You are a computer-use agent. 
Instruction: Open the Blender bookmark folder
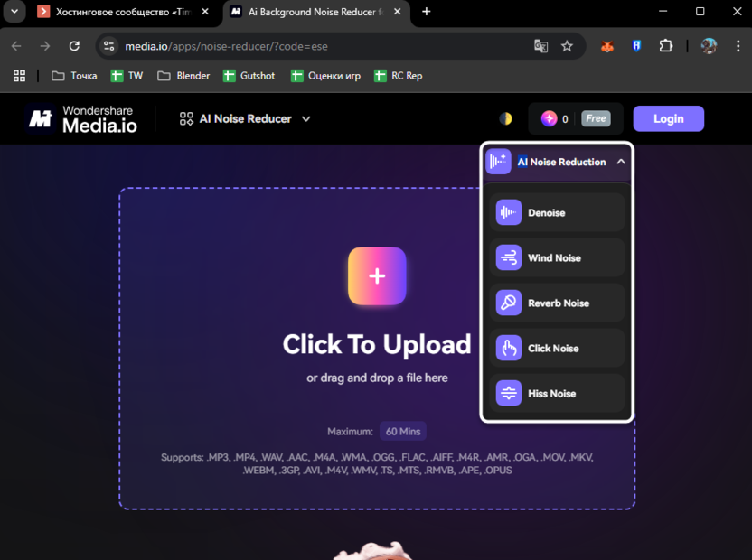pyautogui.click(x=183, y=76)
